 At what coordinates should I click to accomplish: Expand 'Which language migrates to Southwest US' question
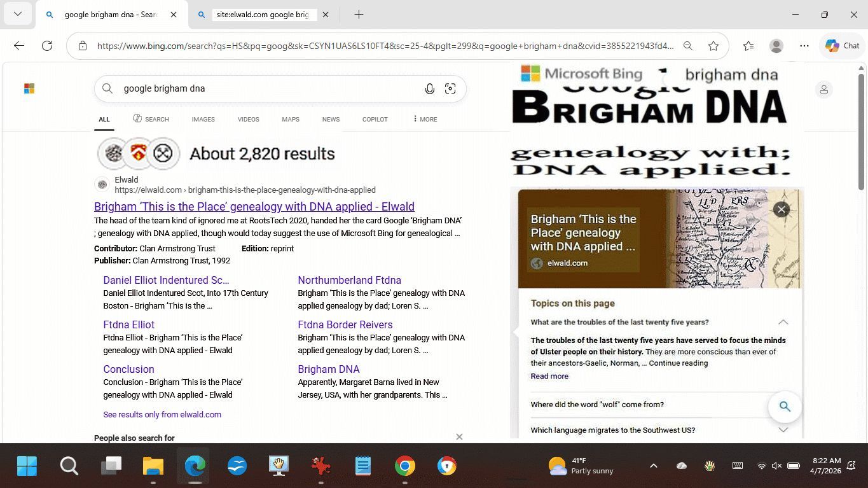click(x=783, y=430)
